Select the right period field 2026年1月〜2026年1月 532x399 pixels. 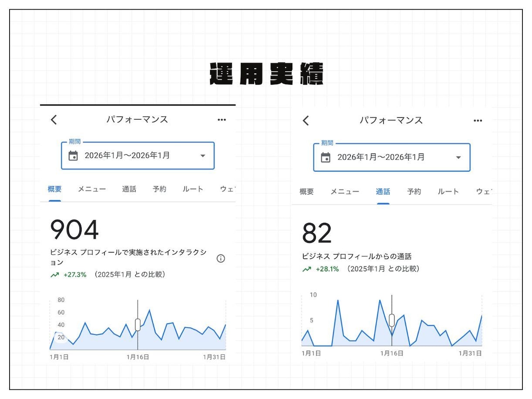(x=392, y=157)
